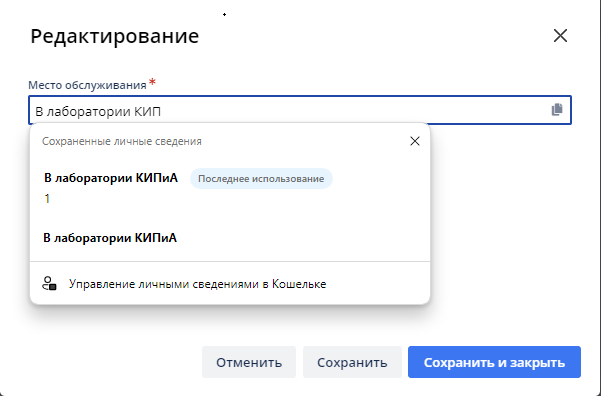
Task: Close the Редактирование dialog
Action: [560, 36]
